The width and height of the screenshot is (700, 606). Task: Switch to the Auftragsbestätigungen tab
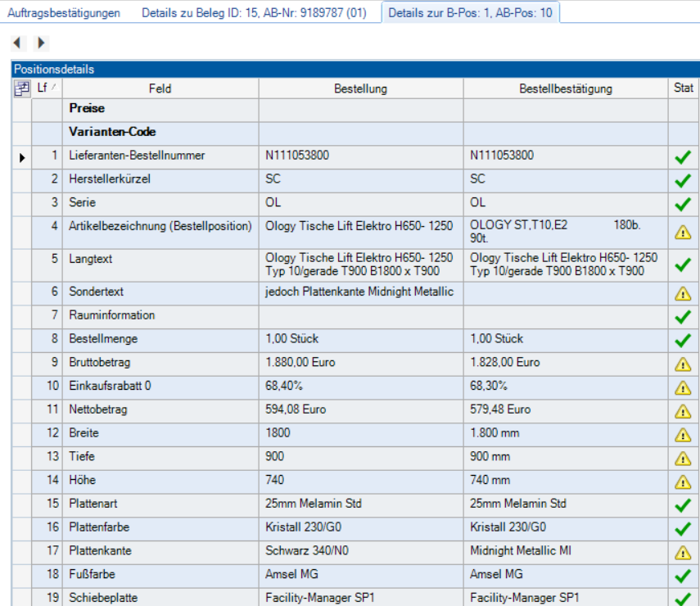tap(64, 13)
